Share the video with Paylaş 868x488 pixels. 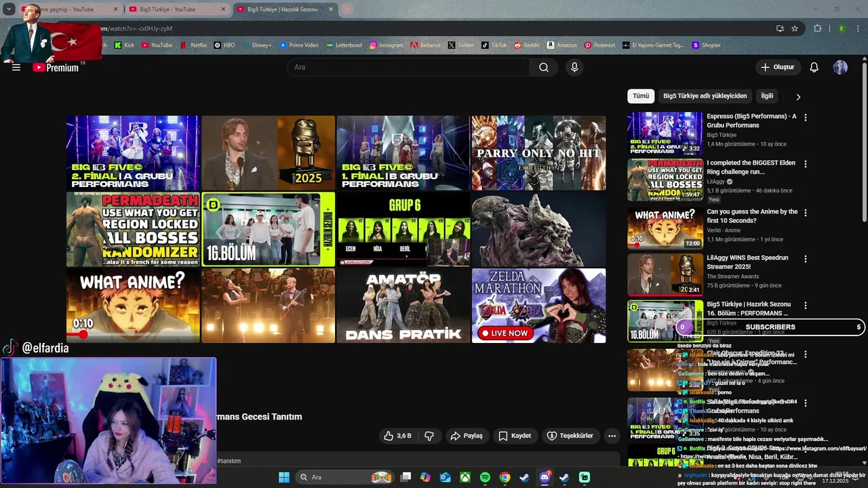tap(467, 436)
